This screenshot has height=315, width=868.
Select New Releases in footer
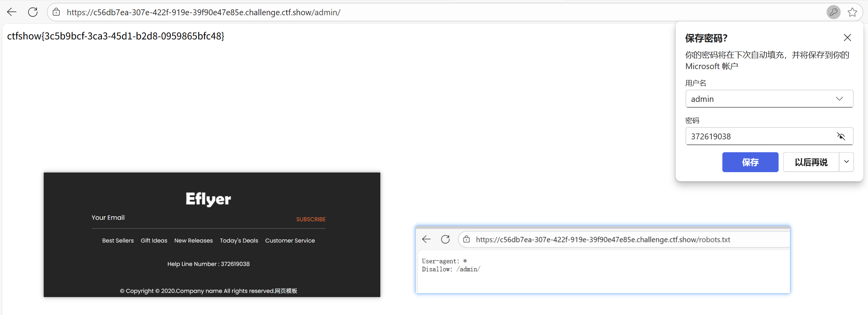(x=193, y=240)
